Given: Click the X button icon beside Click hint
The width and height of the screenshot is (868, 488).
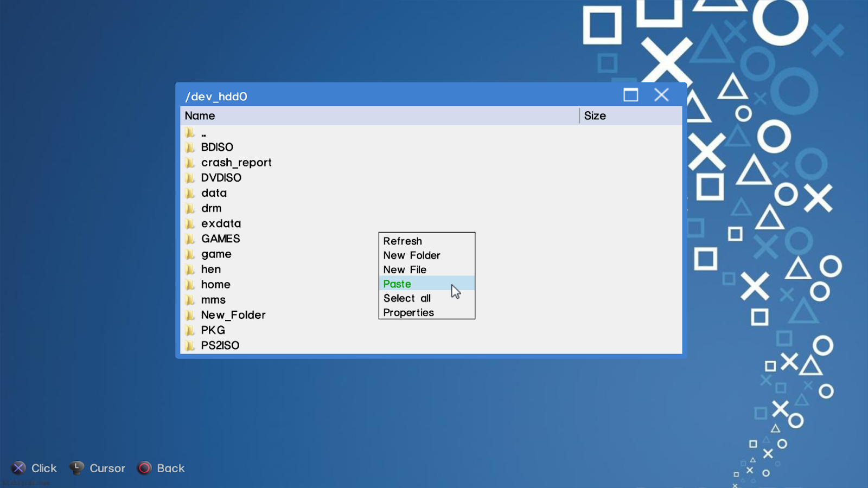Looking at the screenshot, I should click(x=19, y=468).
